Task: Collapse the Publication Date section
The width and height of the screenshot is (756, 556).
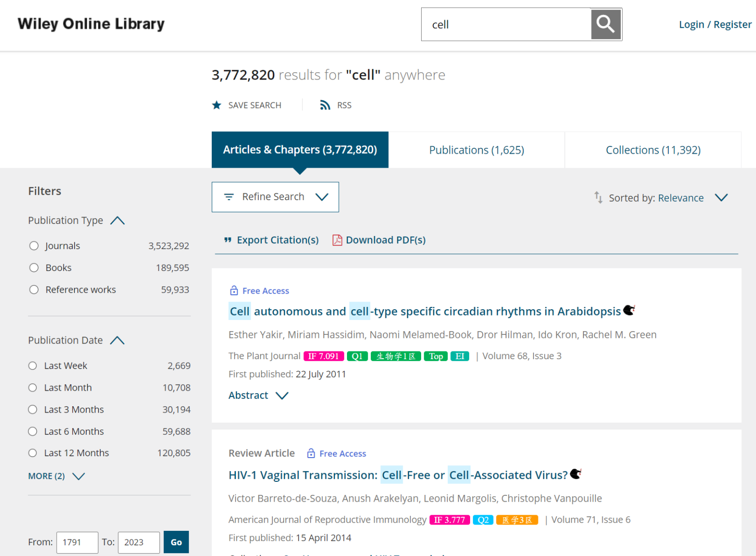Action: coord(117,340)
